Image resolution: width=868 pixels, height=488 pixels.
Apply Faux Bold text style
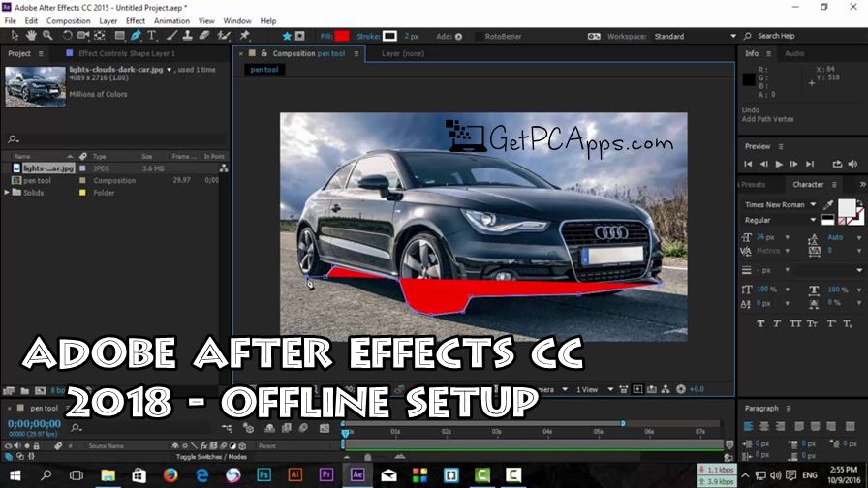pos(760,323)
